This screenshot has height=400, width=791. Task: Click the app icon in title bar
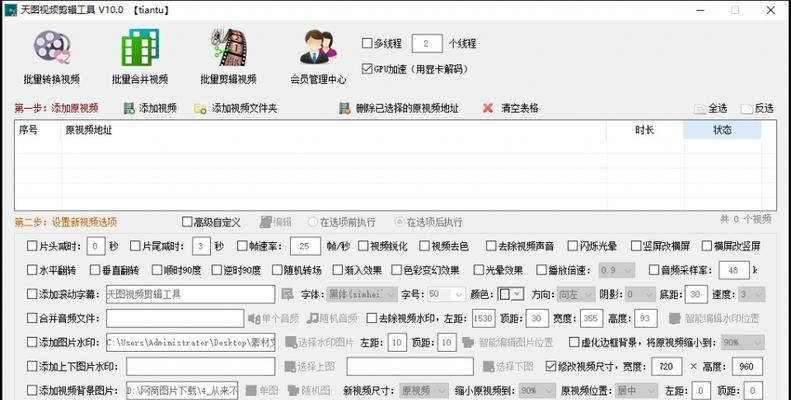coord(10,10)
